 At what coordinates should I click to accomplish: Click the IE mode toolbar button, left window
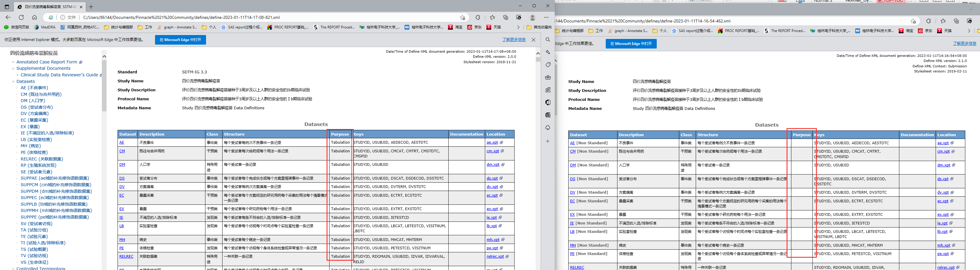click(519, 17)
